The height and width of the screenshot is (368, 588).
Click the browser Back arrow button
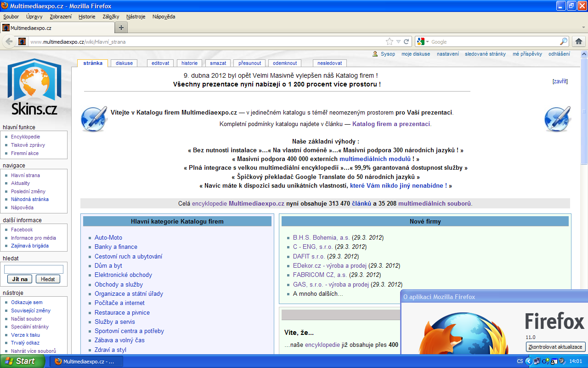click(x=9, y=41)
